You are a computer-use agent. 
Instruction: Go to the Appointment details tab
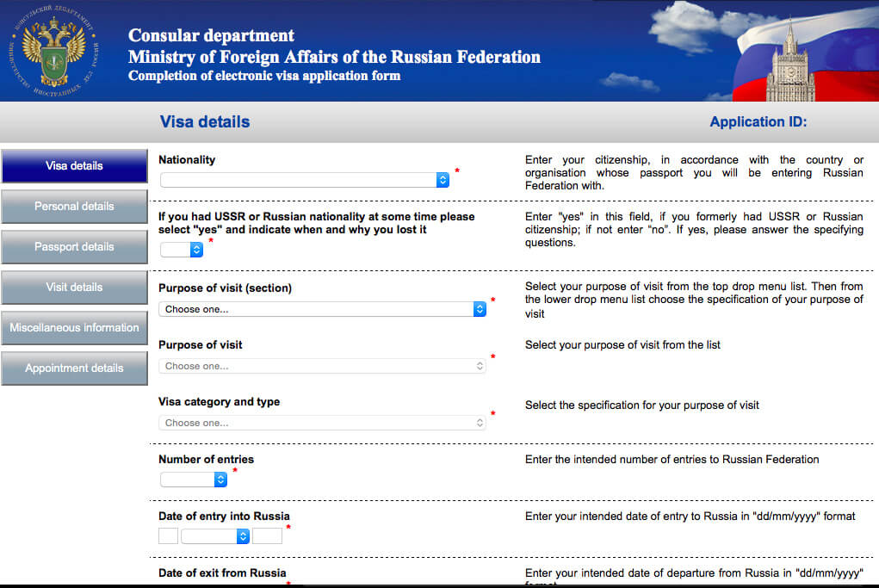pyautogui.click(x=74, y=368)
